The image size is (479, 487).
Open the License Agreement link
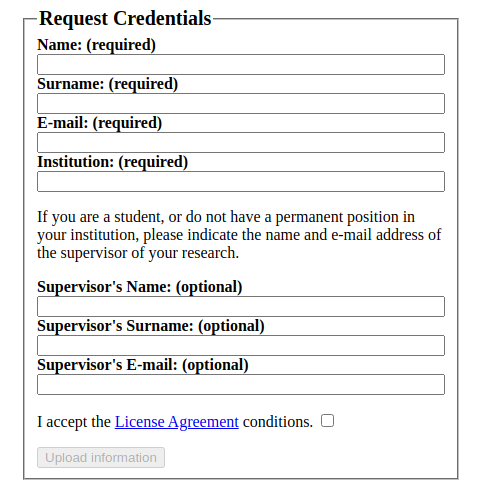(177, 422)
